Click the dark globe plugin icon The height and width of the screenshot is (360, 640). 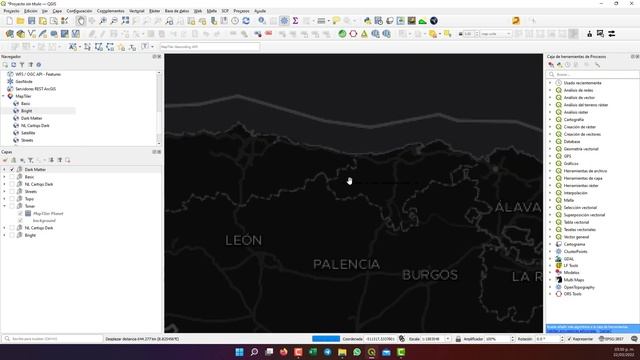pos(434,21)
